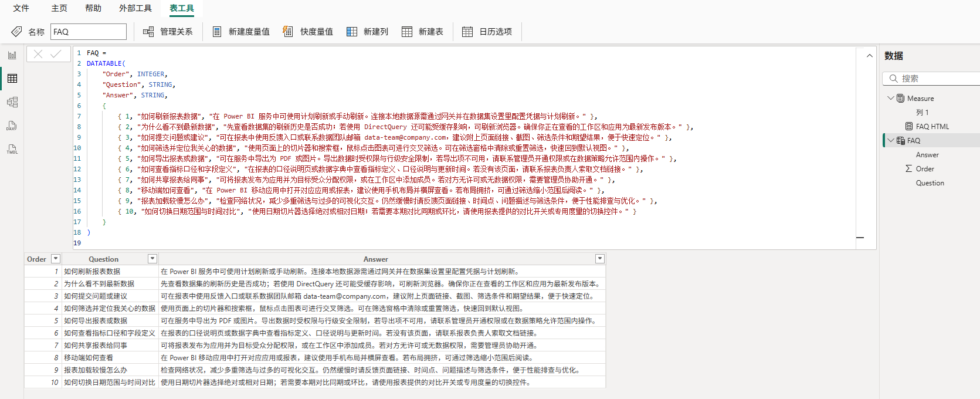Commit the DAX formula with checkmark

(56, 54)
